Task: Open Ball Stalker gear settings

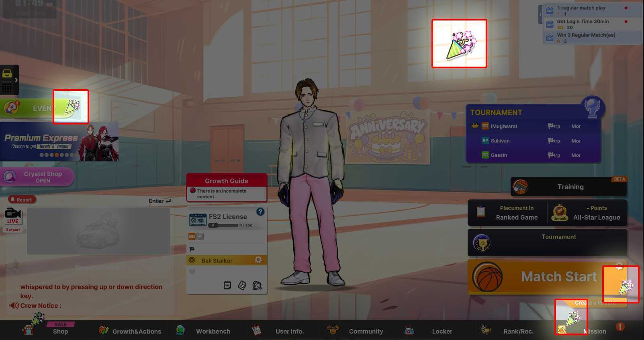Action: tap(258, 260)
